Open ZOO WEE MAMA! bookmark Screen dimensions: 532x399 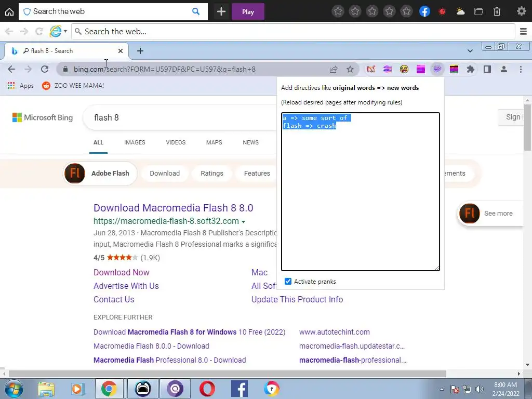pyautogui.click(x=73, y=86)
